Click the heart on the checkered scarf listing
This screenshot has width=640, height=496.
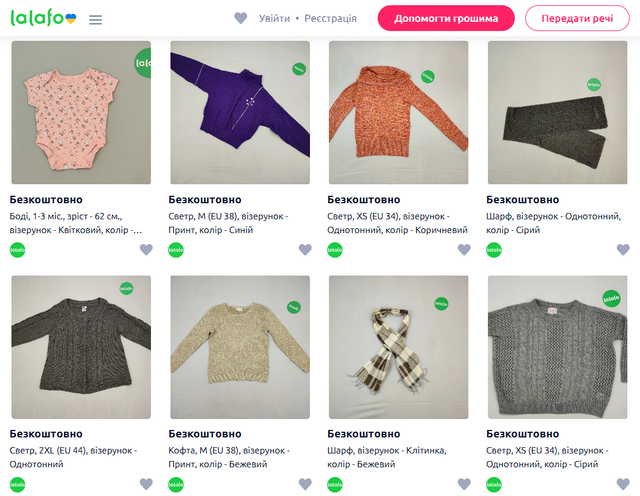[x=464, y=484]
